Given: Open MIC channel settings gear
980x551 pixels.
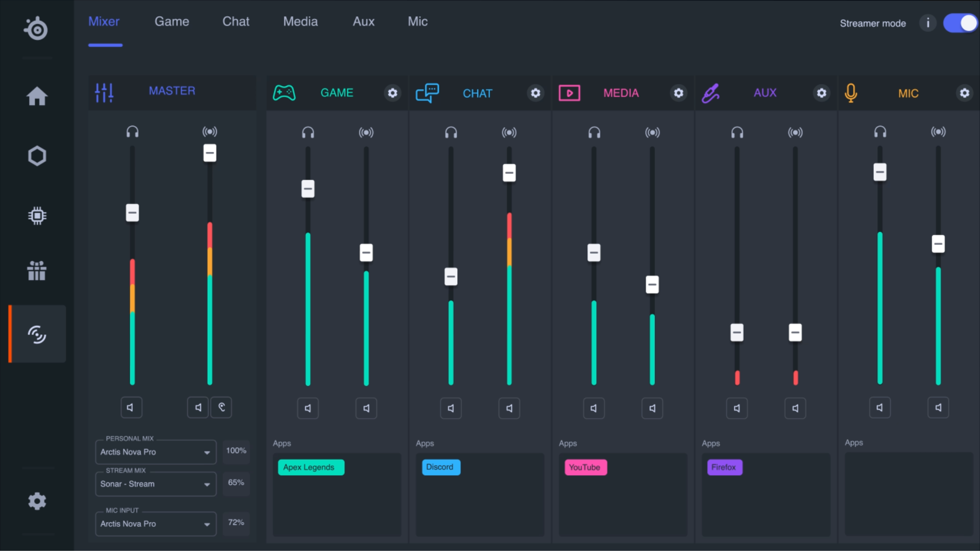Looking at the screenshot, I should [x=964, y=93].
